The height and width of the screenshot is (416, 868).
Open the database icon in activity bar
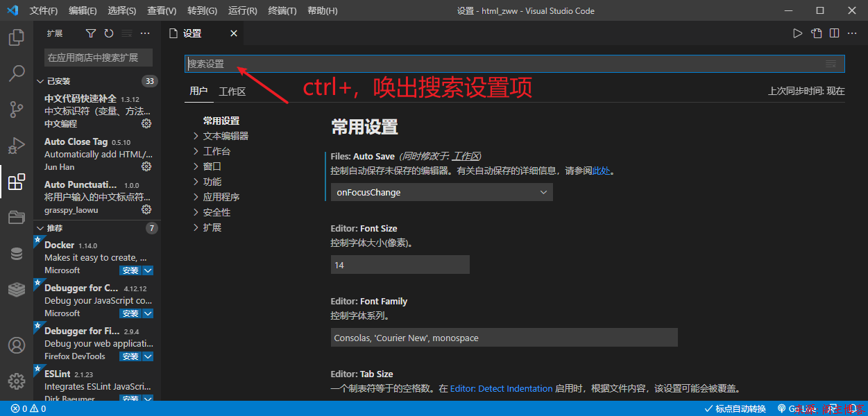pyautogui.click(x=17, y=254)
